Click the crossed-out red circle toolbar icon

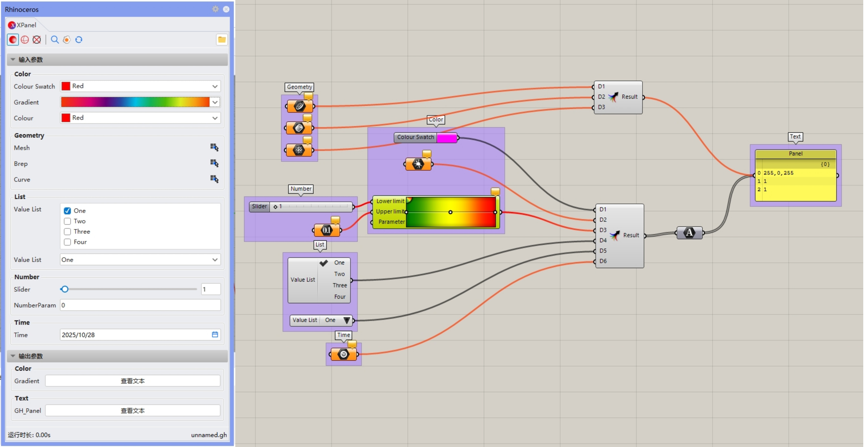pyautogui.click(x=37, y=40)
